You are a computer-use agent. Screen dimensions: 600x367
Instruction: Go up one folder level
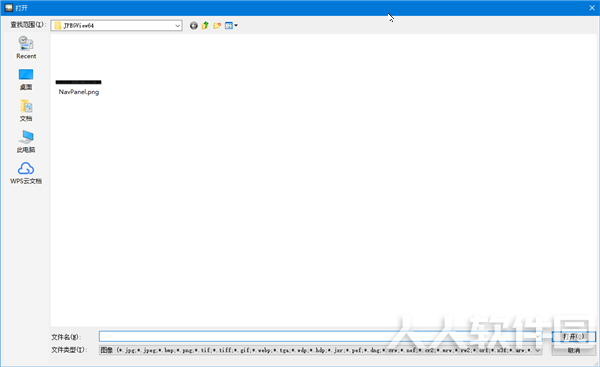[x=205, y=26]
